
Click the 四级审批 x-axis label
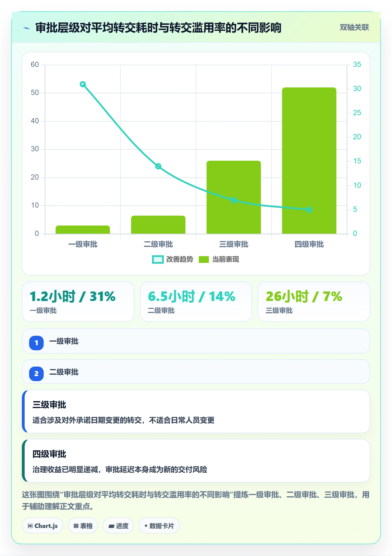point(309,244)
